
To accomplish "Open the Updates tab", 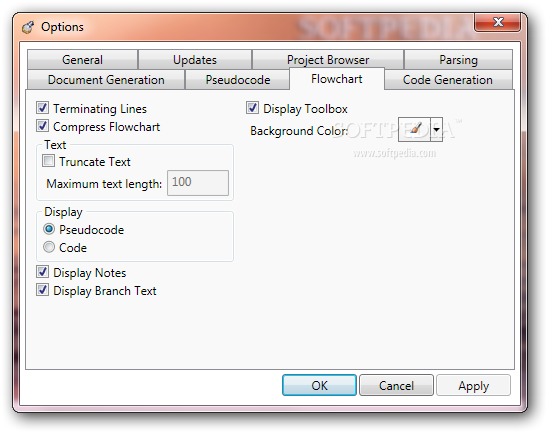I will click(x=195, y=60).
